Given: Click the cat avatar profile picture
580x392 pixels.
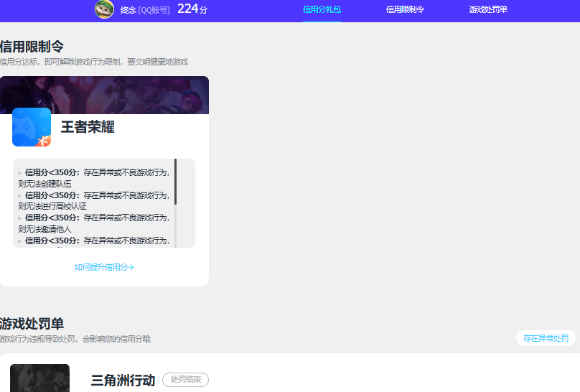Looking at the screenshot, I should [x=104, y=9].
